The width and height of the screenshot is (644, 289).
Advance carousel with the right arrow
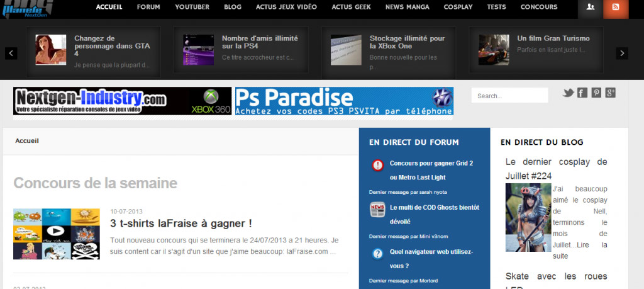coord(622,54)
